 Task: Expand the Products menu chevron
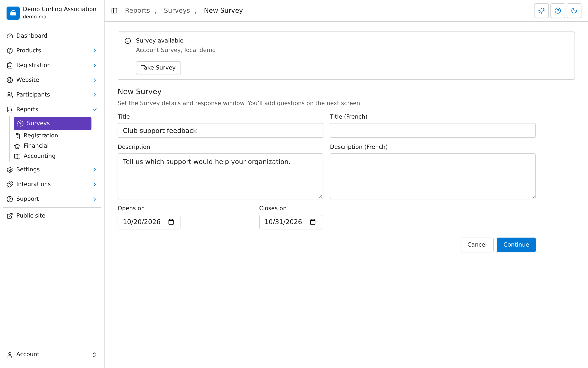pyautogui.click(x=95, y=51)
